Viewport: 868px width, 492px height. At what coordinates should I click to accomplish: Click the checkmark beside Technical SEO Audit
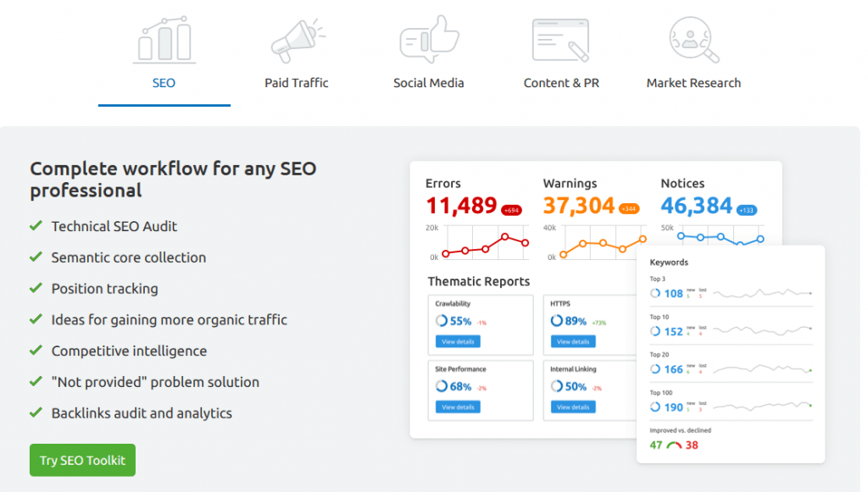click(35, 227)
